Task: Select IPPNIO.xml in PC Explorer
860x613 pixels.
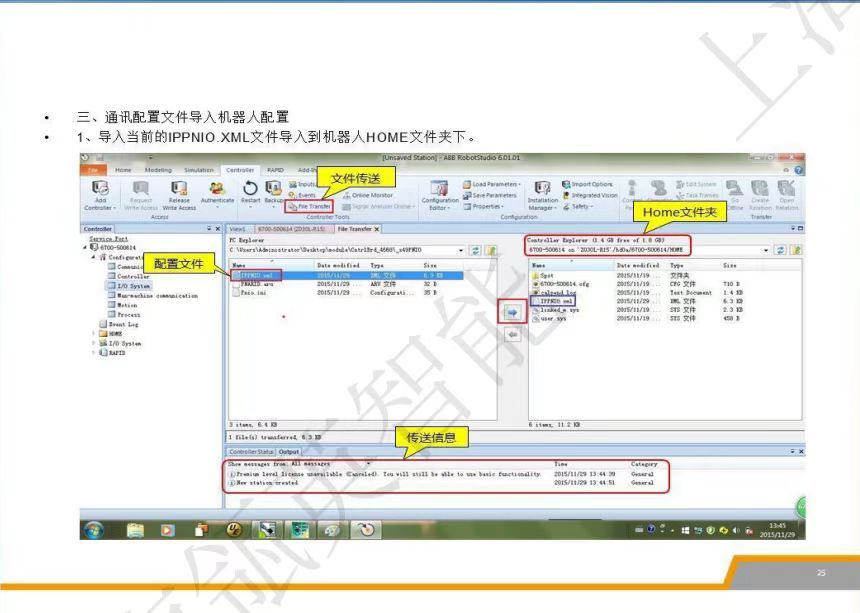Action: pyautogui.click(x=347, y=275)
